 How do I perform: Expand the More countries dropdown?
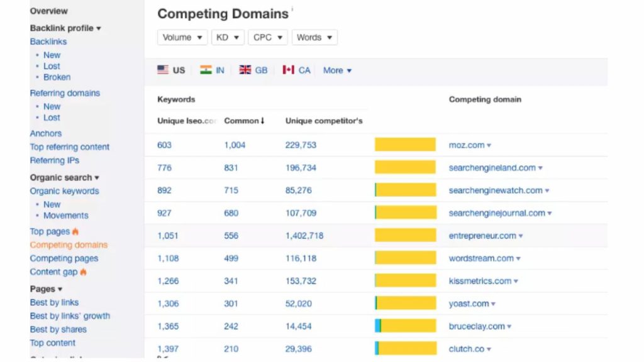(x=337, y=70)
